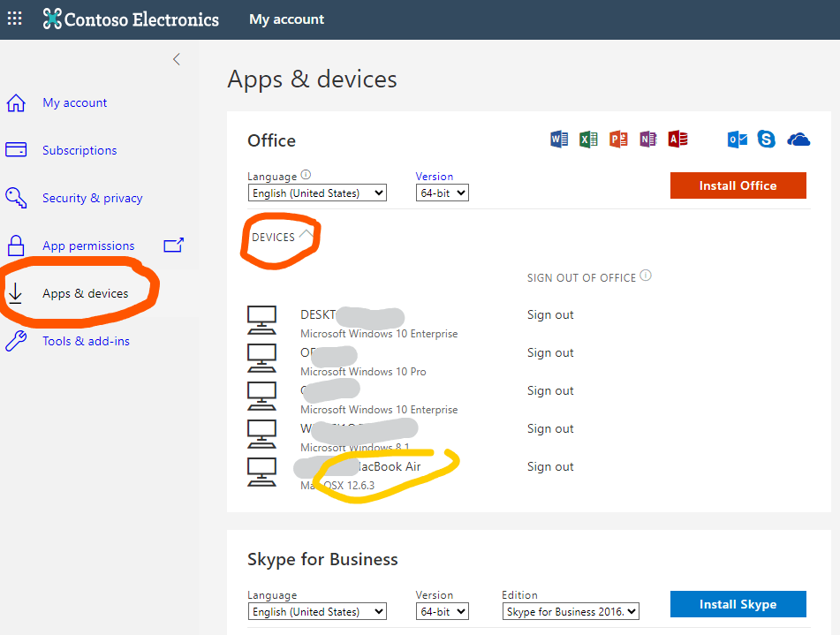Open Skype for Business Version dropdown
The width and height of the screenshot is (840, 635).
point(442,611)
